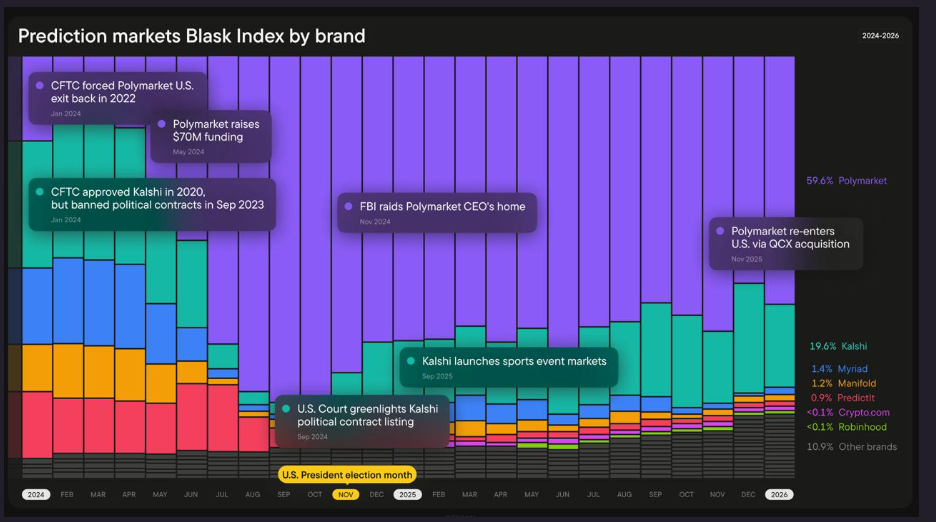Click the U.S. President election month label

346,475
